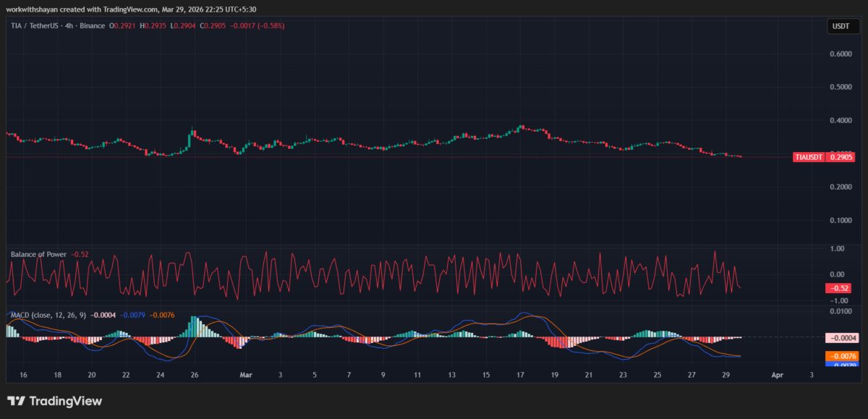Viewport: 868px width, 419px height.
Task: Click the red TIAUSDT price label on axis
Action: [x=825, y=156]
